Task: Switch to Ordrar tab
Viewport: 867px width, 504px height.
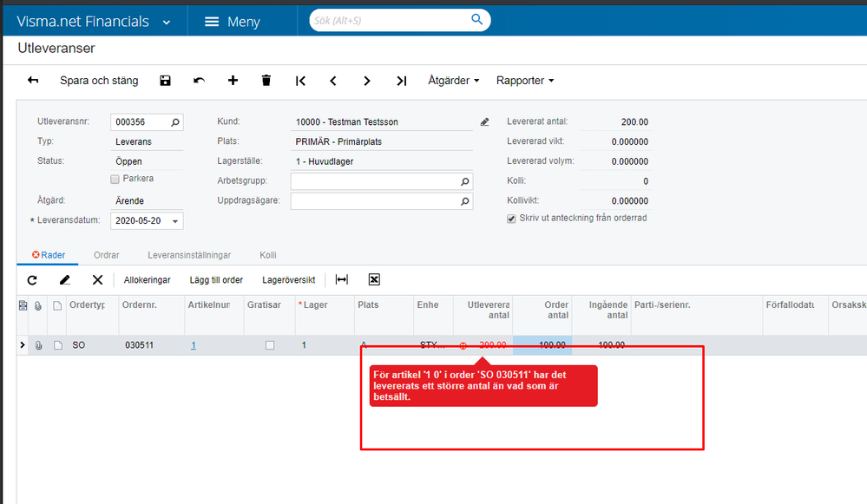Action: tap(106, 255)
